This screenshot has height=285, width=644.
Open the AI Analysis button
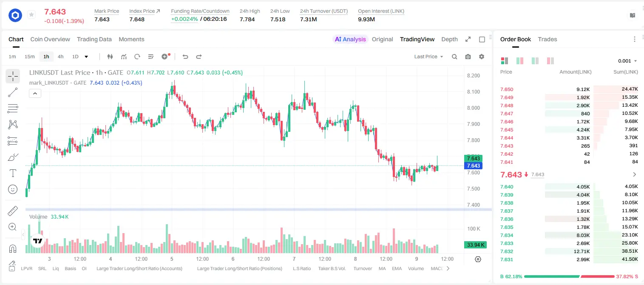point(350,39)
